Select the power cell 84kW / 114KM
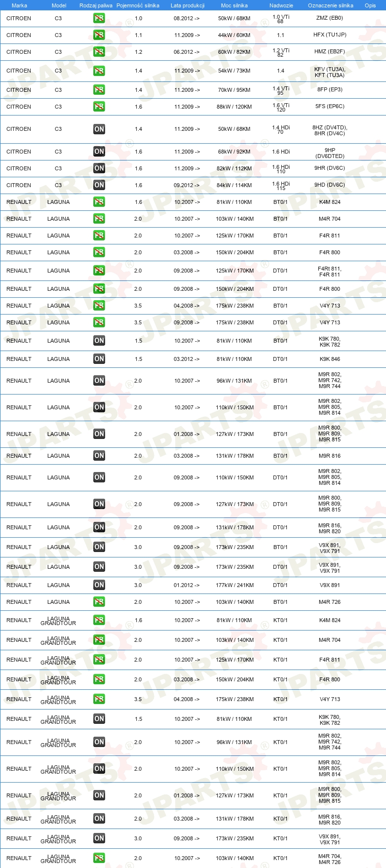 pyautogui.click(x=234, y=185)
